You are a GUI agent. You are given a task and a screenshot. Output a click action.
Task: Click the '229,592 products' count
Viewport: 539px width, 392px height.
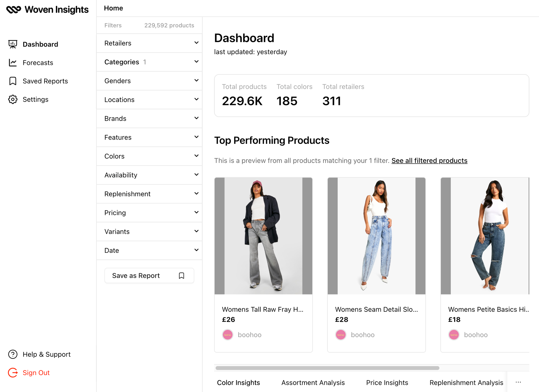(169, 25)
